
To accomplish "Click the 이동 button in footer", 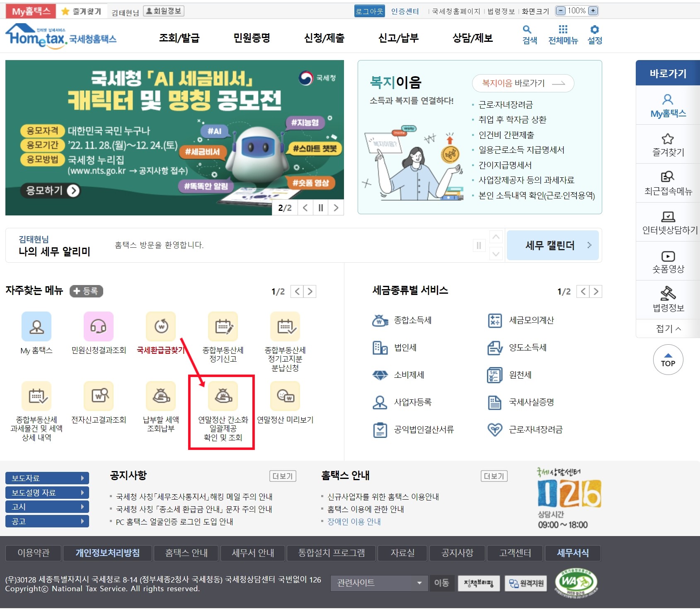I will (x=442, y=583).
